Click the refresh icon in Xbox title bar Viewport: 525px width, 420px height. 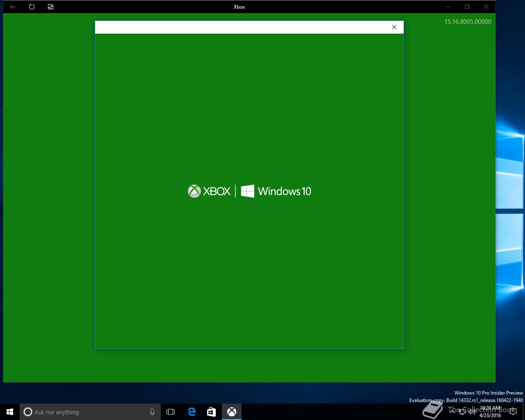click(32, 7)
